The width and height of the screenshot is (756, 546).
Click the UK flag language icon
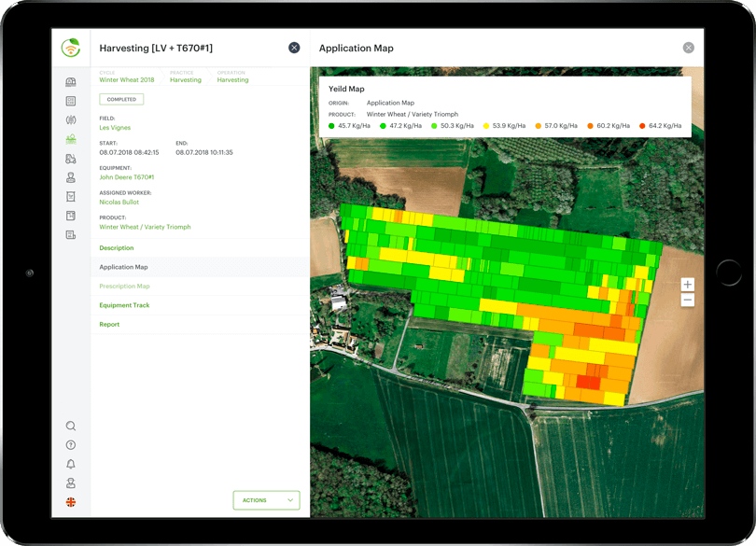(71, 502)
